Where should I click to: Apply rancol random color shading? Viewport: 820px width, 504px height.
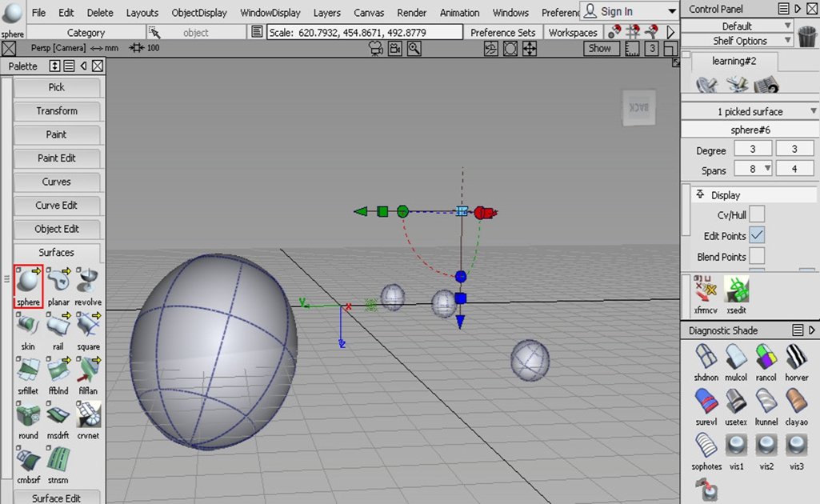coord(766,362)
